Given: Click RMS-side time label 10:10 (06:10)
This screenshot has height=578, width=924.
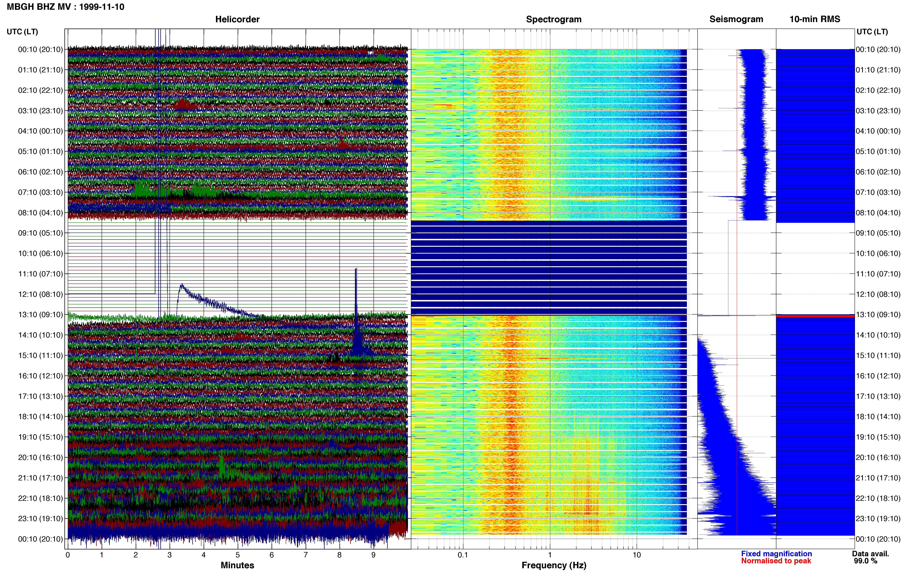Looking at the screenshot, I should click(x=878, y=253).
